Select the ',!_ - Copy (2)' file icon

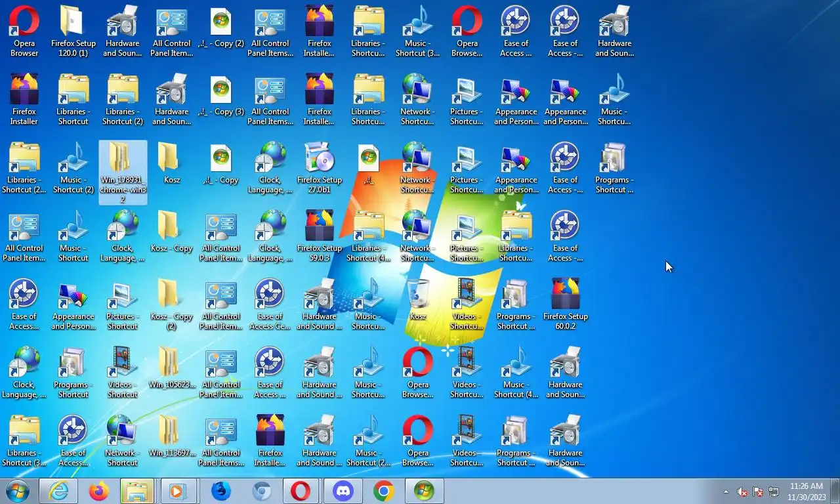click(221, 28)
